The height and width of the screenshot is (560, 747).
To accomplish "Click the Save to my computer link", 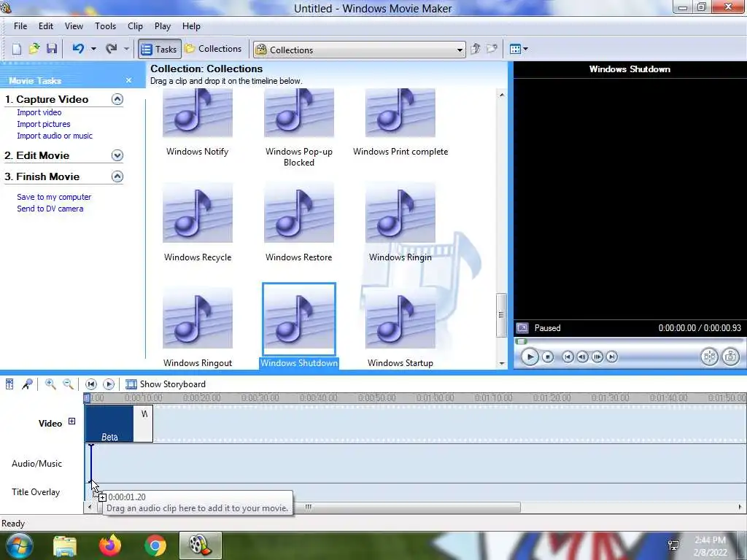I will coord(54,197).
